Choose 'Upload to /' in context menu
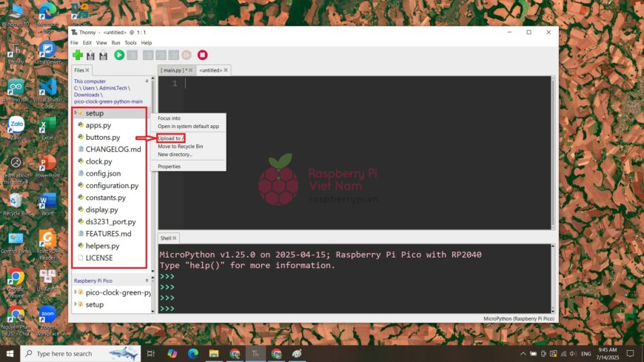Screen dimensions: 644x362 click(x=171, y=138)
